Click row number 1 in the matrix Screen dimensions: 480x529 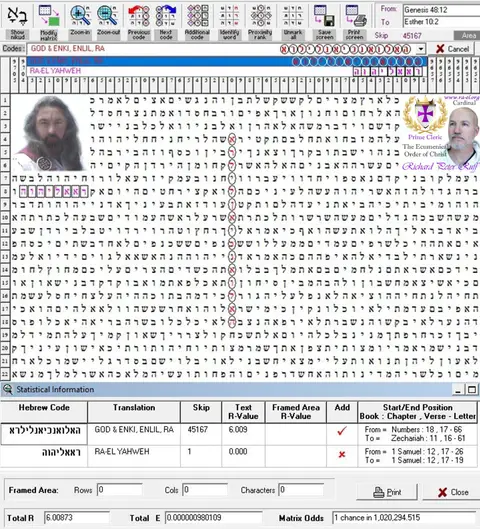5,100
